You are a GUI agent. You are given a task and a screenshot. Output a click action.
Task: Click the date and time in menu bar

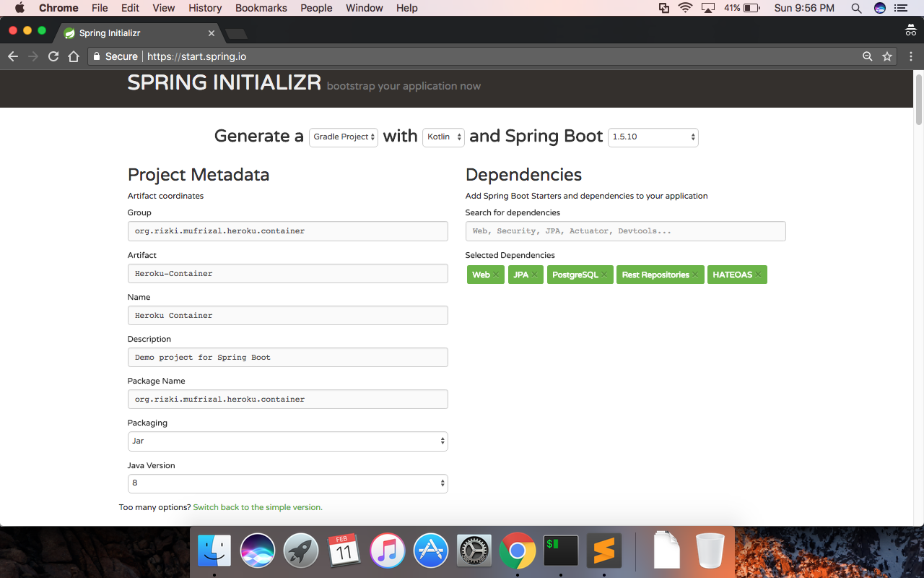pos(804,8)
